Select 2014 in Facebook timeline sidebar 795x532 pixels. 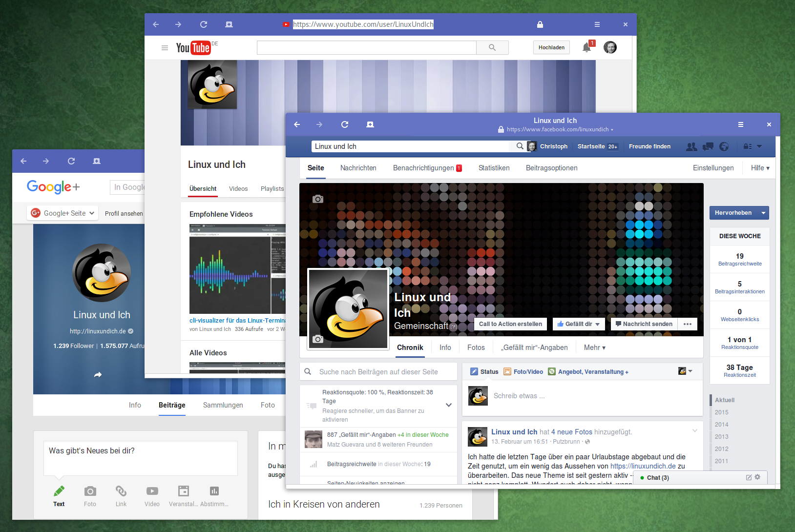(721, 425)
